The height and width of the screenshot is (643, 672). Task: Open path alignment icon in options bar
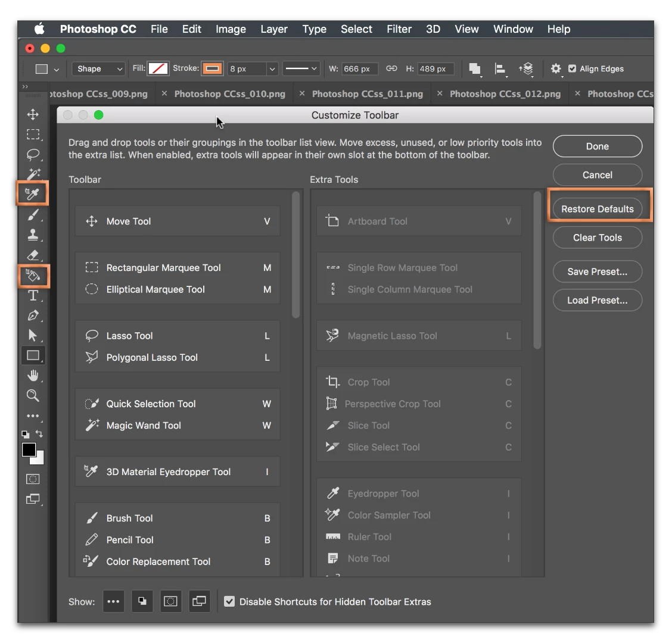pyautogui.click(x=500, y=68)
